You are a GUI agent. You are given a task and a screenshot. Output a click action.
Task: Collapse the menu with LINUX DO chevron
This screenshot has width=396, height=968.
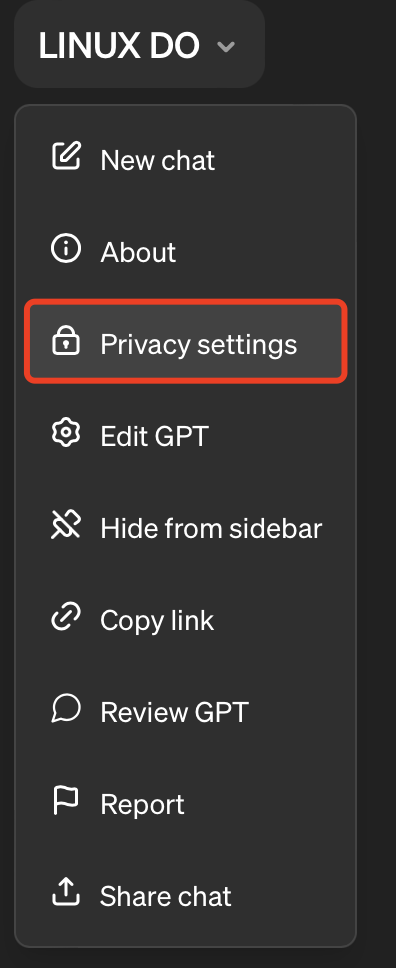coord(226,46)
